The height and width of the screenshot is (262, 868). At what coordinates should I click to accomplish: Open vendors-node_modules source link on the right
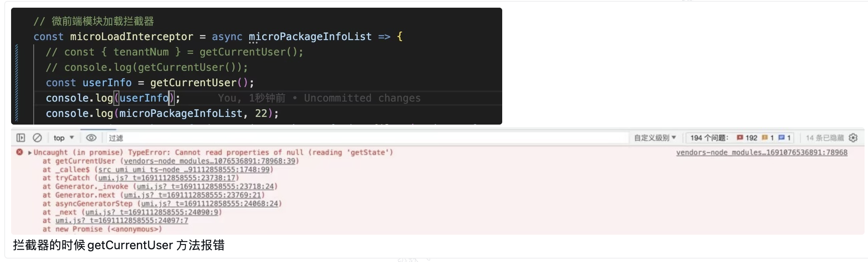[x=761, y=152]
